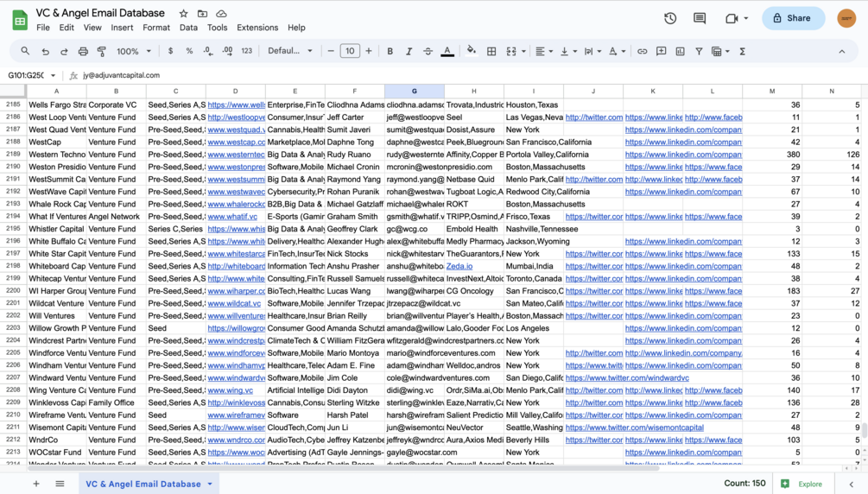The width and height of the screenshot is (868, 494).
Task: Open the File menu
Action: (42, 27)
